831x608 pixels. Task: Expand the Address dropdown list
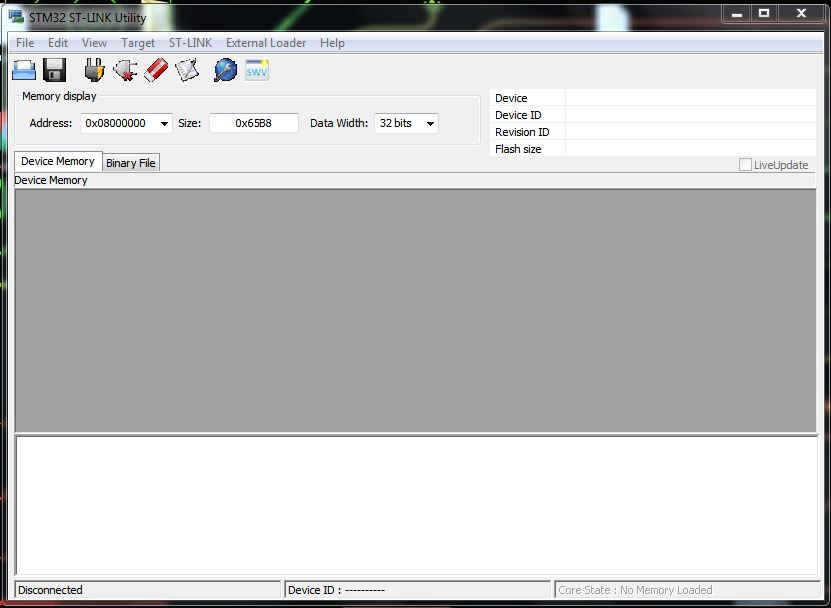click(164, 124)
